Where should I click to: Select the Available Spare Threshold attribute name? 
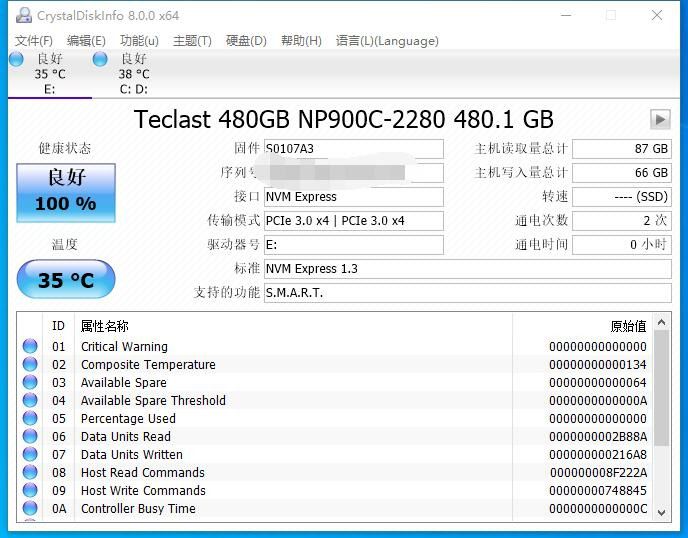153,401
